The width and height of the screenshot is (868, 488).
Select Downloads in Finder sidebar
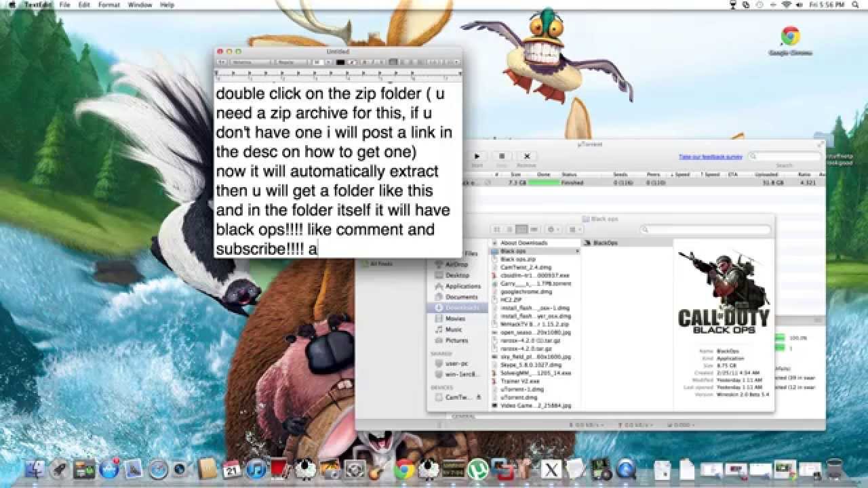click(x=456, y=308)
